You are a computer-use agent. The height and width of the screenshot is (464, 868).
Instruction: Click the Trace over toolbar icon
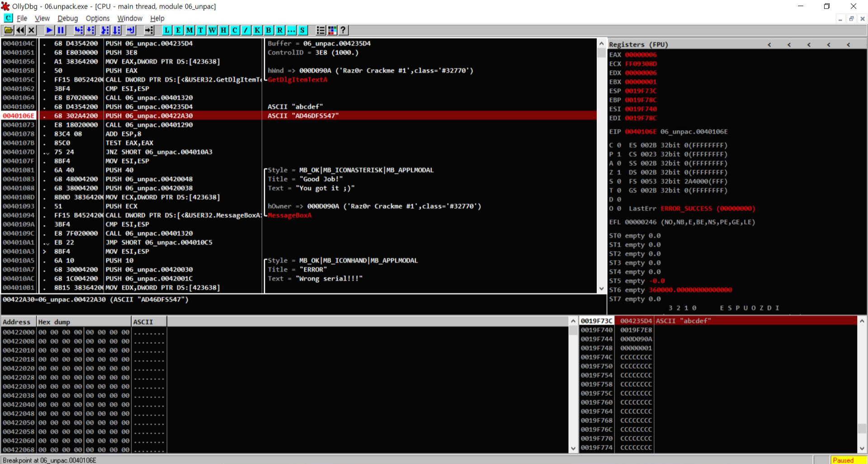point(117,30)
